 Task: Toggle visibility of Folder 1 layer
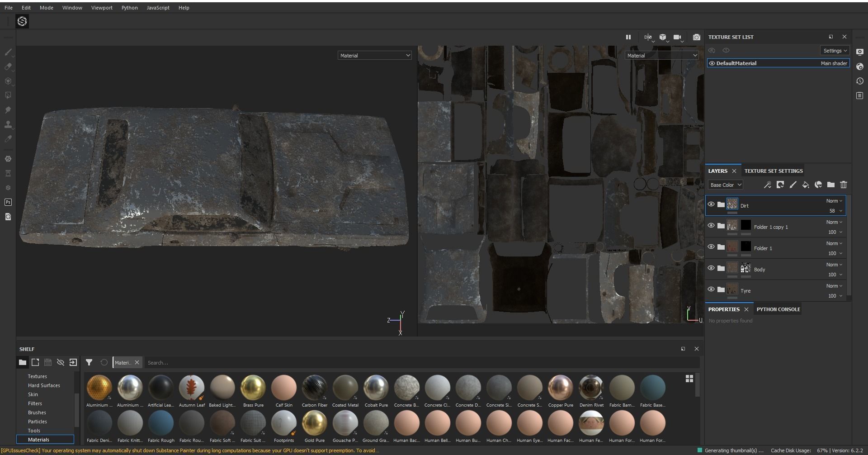711,247
